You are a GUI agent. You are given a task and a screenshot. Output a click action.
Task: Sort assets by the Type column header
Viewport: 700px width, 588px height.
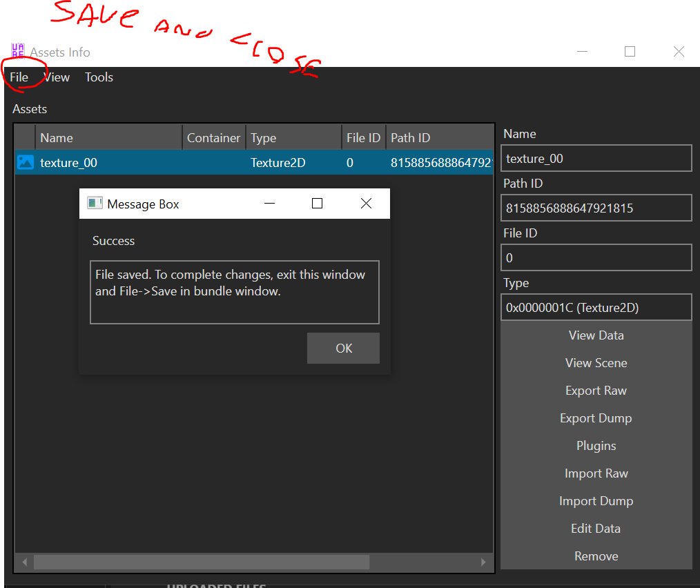point(293,138)
